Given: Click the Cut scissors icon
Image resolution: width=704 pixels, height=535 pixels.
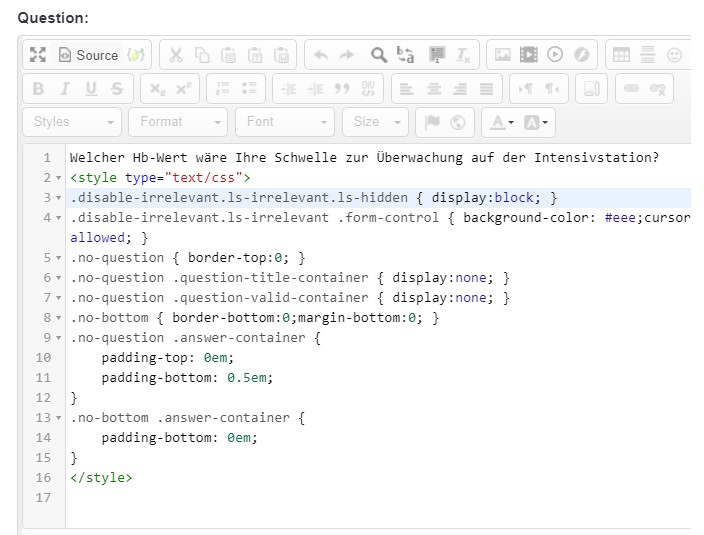Looking at the screenshot, I should pos(175,55).
